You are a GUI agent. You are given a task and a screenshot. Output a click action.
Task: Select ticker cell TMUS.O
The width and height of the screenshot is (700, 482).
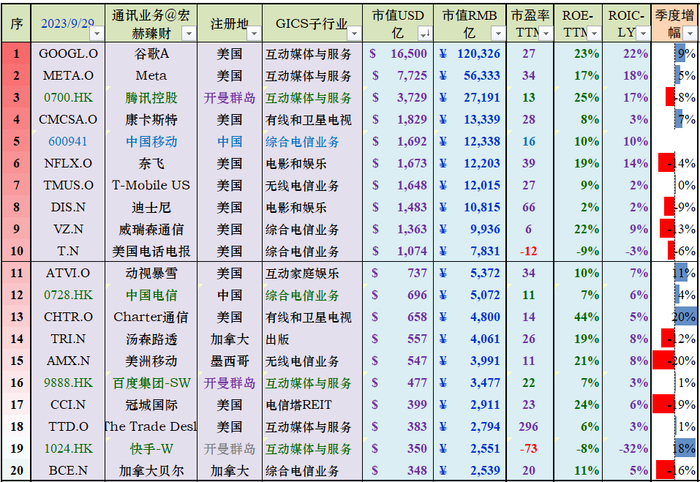68,185
